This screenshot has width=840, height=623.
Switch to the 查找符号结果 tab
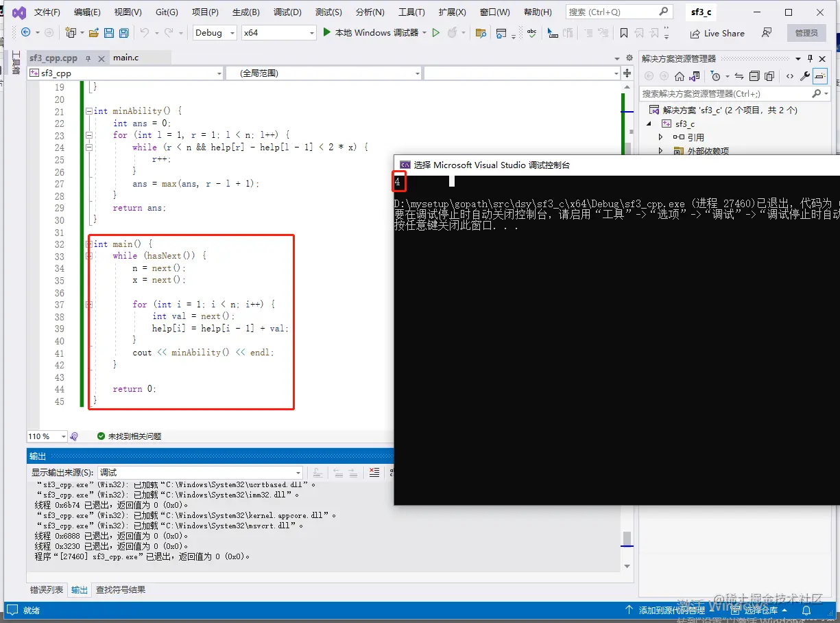click(x=121, y=589)
